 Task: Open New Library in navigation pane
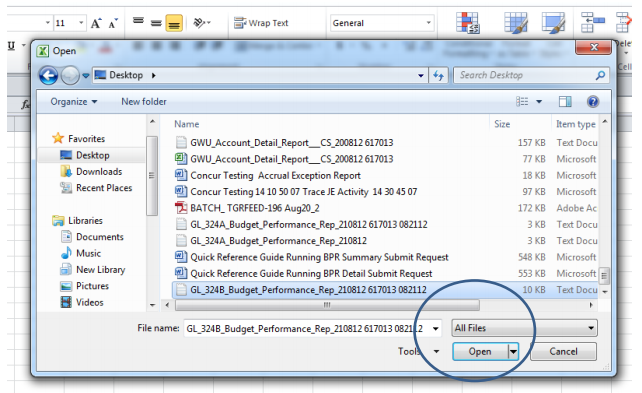[93, 270]
